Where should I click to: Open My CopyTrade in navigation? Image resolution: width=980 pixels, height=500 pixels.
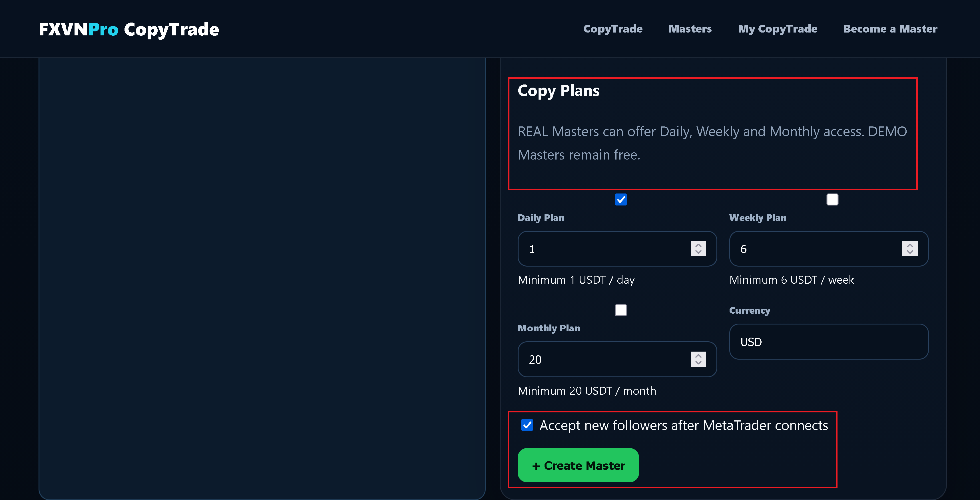(x=777, y=29)
